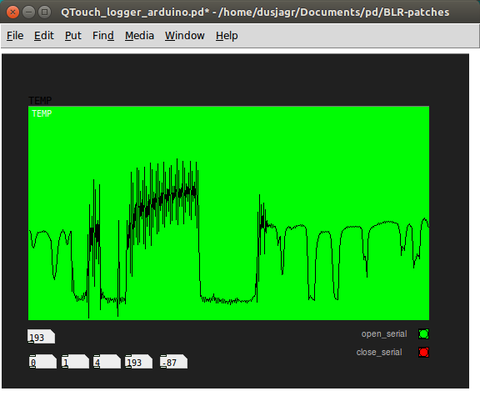Click the TEMP graph plot area
Image resolution: width=480 pixels, height=396 pixels.
coord(229,213)
